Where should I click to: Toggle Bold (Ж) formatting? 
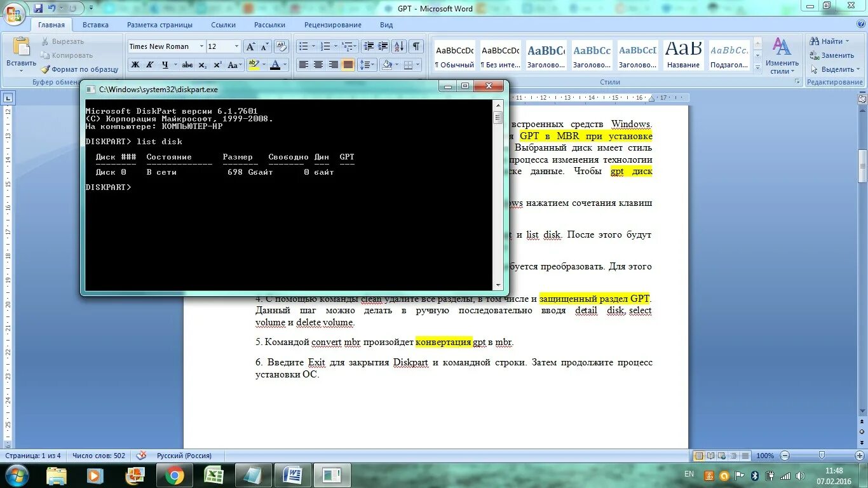point(135,65)
